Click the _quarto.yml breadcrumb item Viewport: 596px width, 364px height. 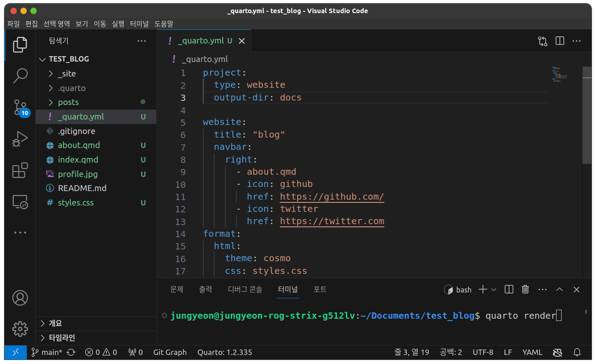click(205, 59)
